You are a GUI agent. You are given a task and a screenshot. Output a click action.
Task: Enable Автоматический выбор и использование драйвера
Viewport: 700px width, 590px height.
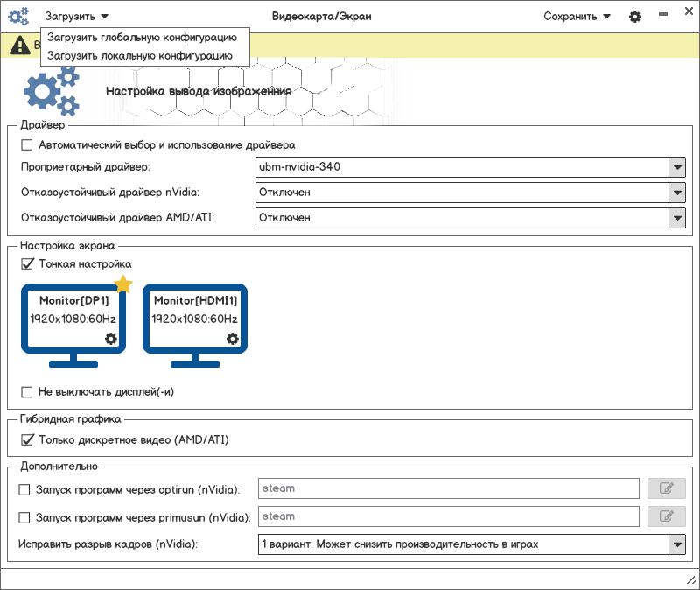click(x=27, y=144)
